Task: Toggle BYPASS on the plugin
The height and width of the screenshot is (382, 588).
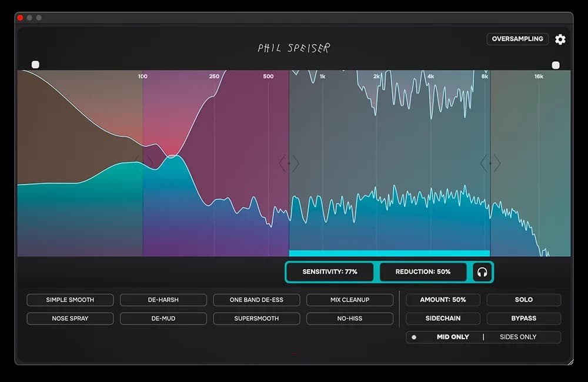Action: pos(524,319)
